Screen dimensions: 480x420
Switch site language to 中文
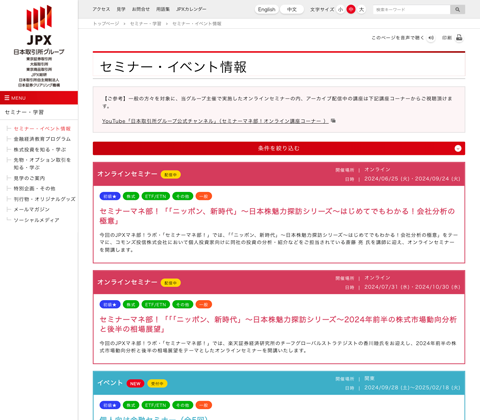[292, 9]
